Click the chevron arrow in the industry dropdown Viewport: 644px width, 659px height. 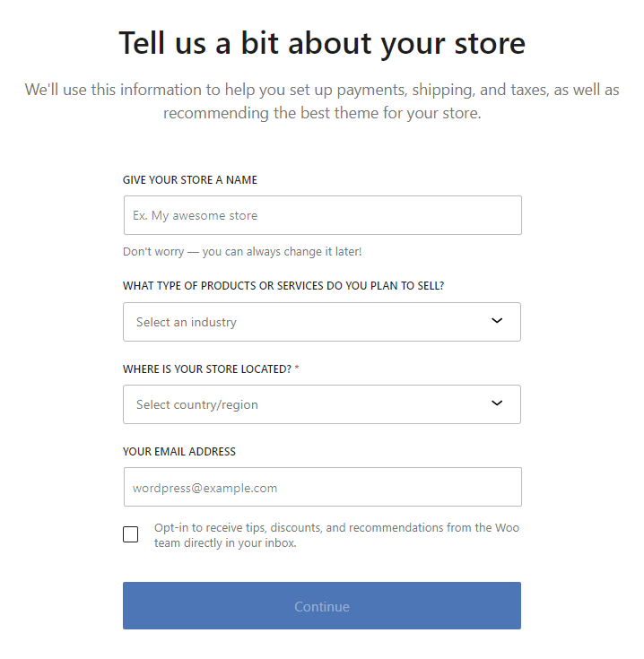(x=497, y=321)
